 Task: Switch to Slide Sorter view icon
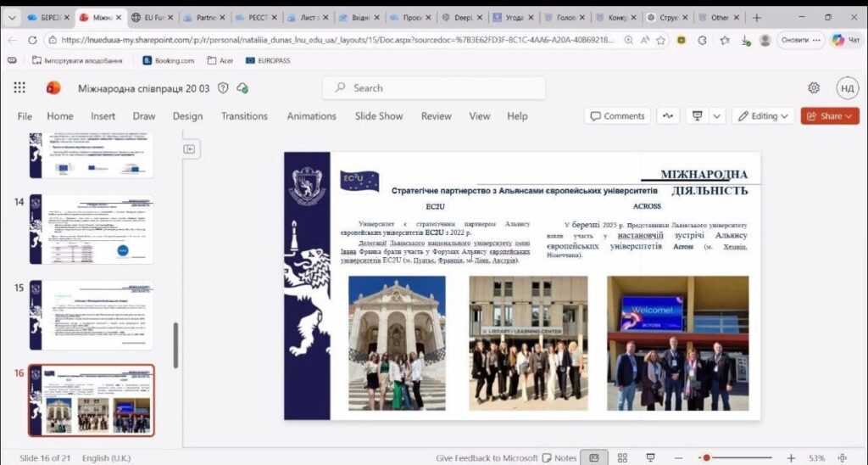point(623,458)
